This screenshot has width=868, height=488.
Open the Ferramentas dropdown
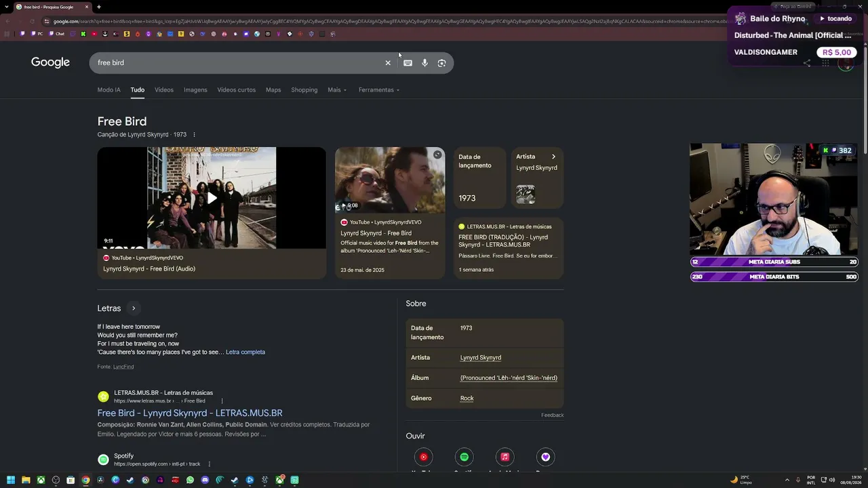point(379,90)
